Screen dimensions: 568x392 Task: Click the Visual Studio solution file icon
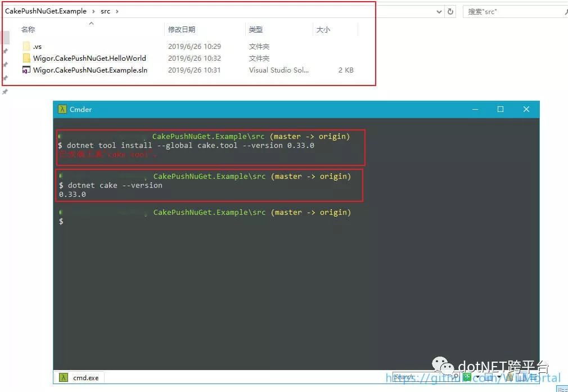(x=26, y=70)
